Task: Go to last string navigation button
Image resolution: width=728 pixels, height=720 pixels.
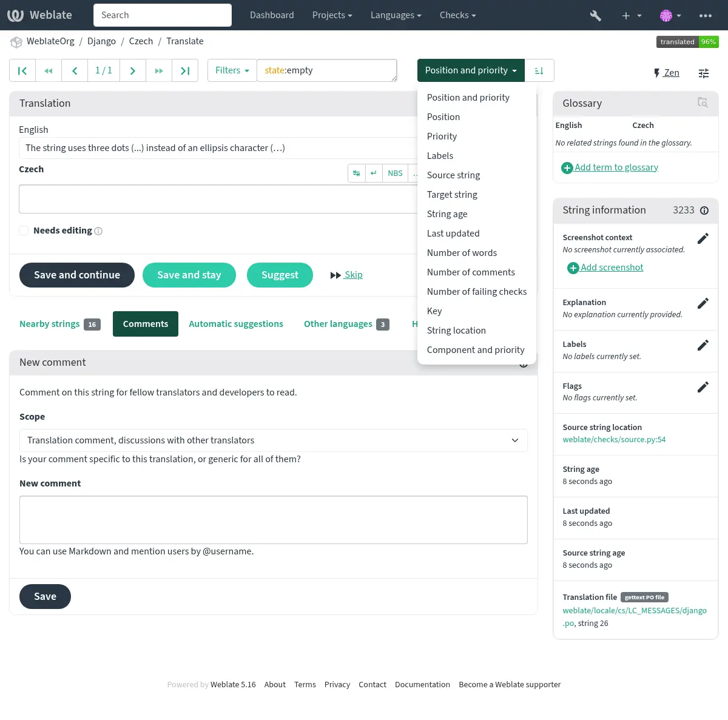Action: pyautogui.click(x=185, y=71)
